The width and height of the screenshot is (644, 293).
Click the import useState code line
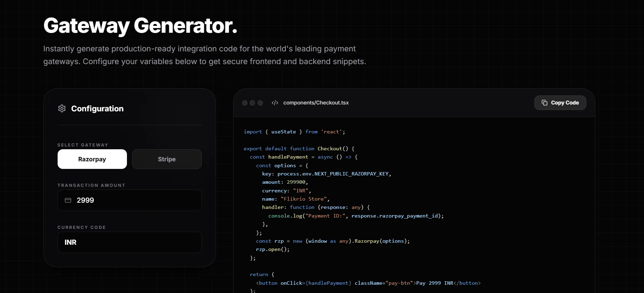pos(294,132)
